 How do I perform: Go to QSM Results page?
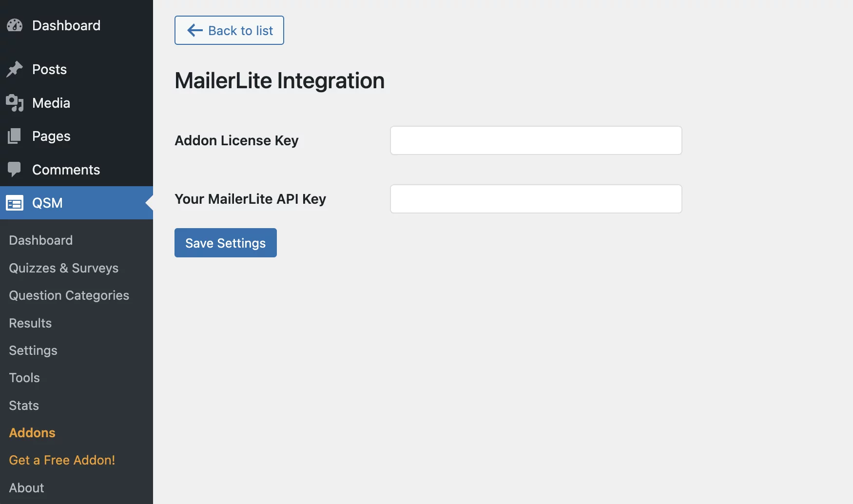pos(30,323)
